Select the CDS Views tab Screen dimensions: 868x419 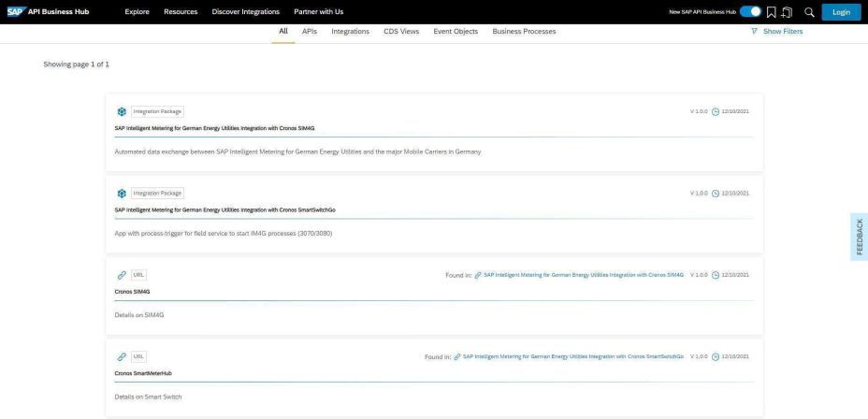(x=401, y=32)
